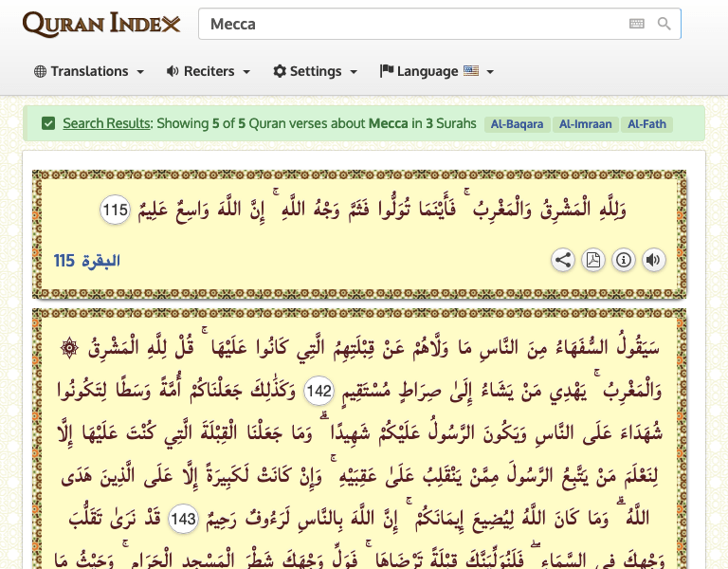Open the virtual keyboard icon in search box

637,24
